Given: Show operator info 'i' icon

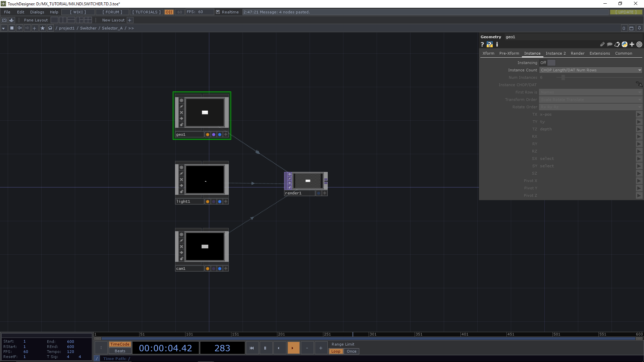Looking at the screenshot, I should point(497,44).
